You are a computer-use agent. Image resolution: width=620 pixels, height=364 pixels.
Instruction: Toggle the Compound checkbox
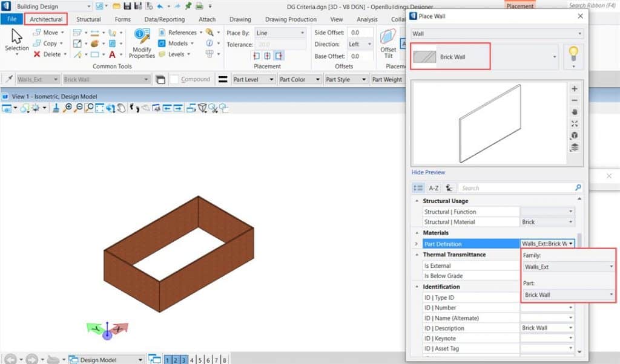click(174, 79)
